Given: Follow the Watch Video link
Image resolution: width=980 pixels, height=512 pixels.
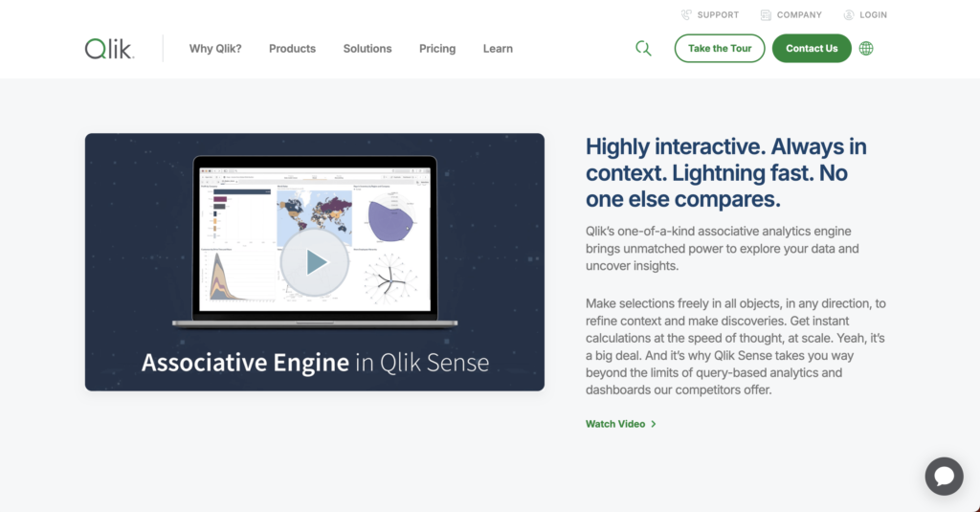Looking at the screenshot, I should pos(615,424).
